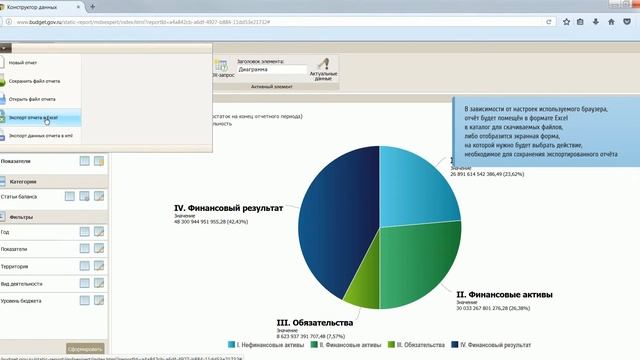640x360 pixels.
Task: Reload the page with browser refresh icon
Action: (549, 22)
